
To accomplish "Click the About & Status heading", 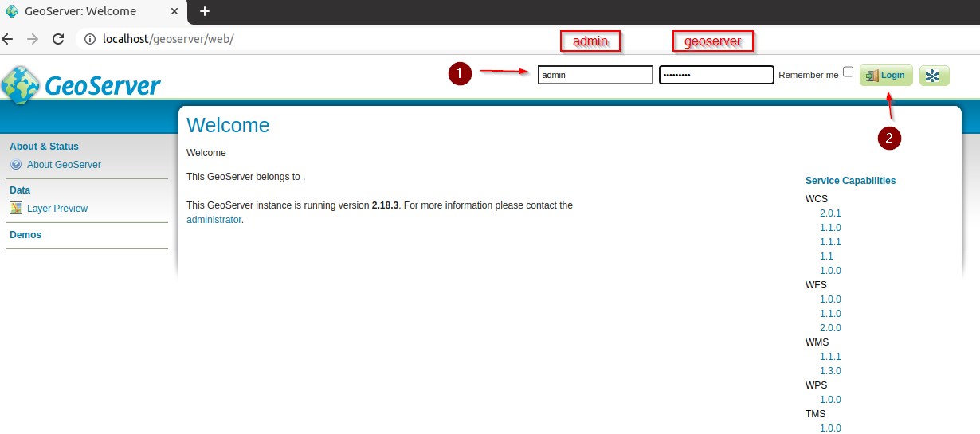I will click(x=44, y=147).
